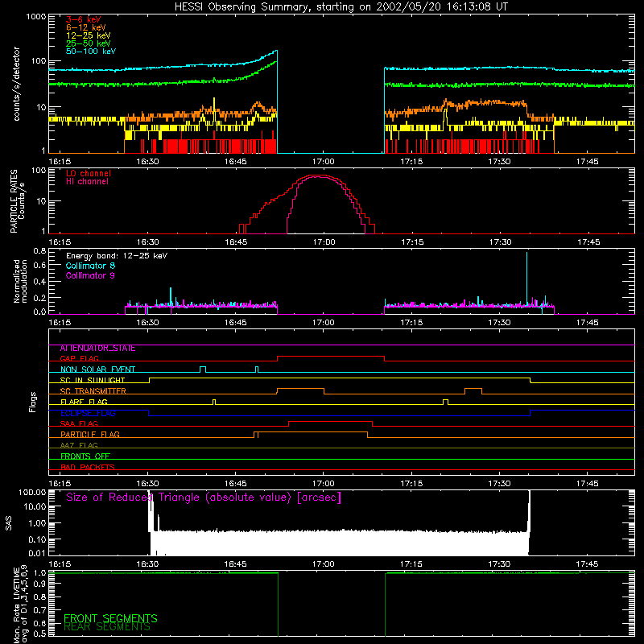Click the '1000' tick on counts axis

point(35,17)
